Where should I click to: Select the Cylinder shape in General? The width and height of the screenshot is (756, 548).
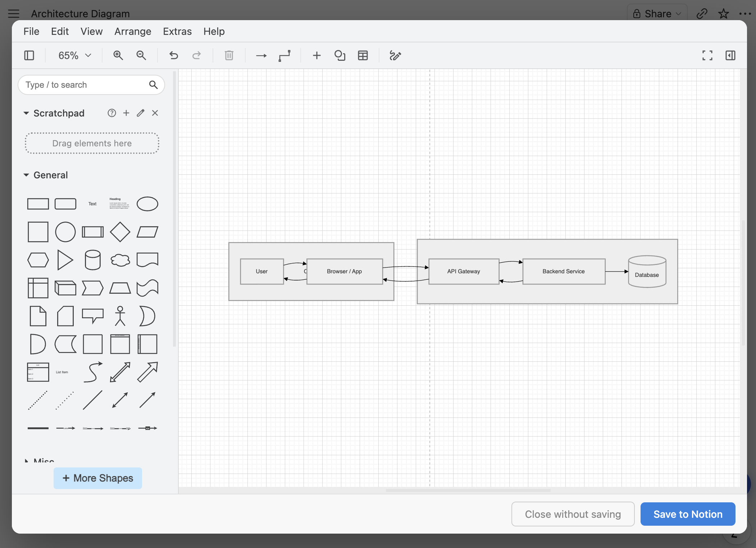pyautogui.click(x=93, y=260)
